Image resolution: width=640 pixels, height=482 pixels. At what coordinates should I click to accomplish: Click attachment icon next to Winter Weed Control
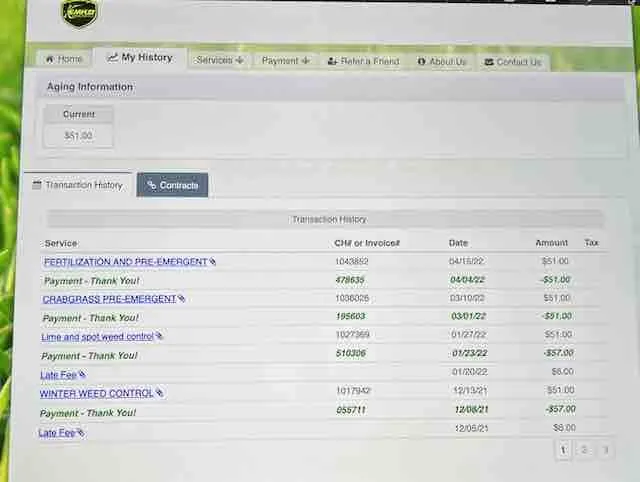[x=159, y=394]
